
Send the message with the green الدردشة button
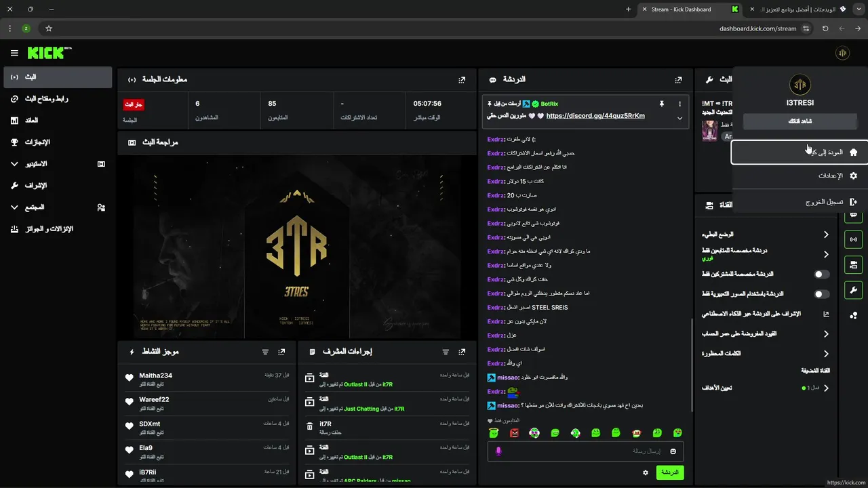click(670, 472)
